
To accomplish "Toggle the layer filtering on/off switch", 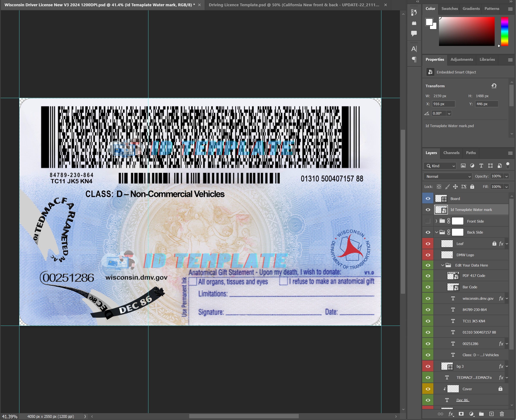I will (508, 165).
